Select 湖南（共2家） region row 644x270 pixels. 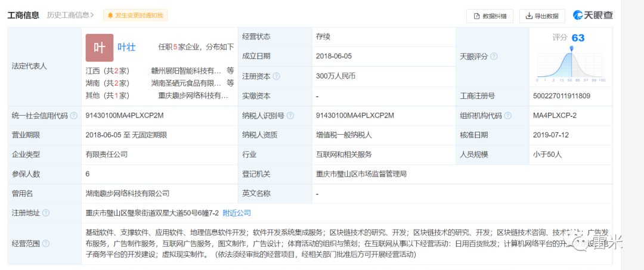click(107, 83)
